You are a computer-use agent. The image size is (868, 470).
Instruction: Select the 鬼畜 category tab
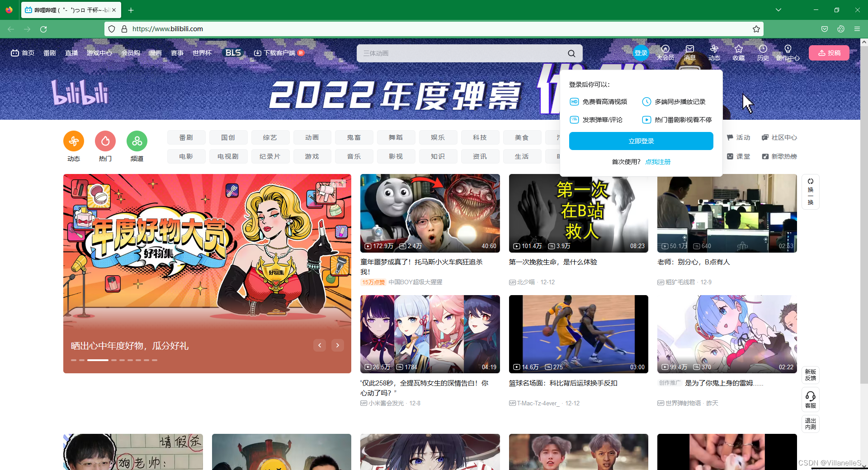coord(354,137)
